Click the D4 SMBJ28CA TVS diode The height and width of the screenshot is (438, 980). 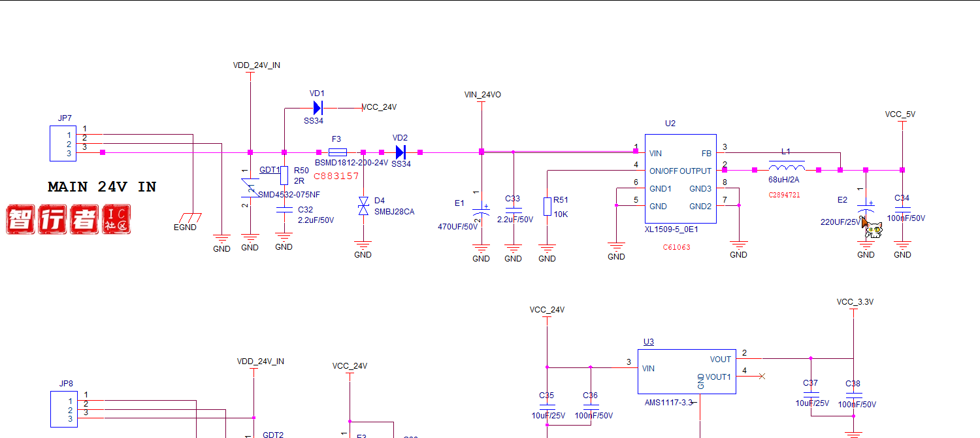click(x=363, y=207)
